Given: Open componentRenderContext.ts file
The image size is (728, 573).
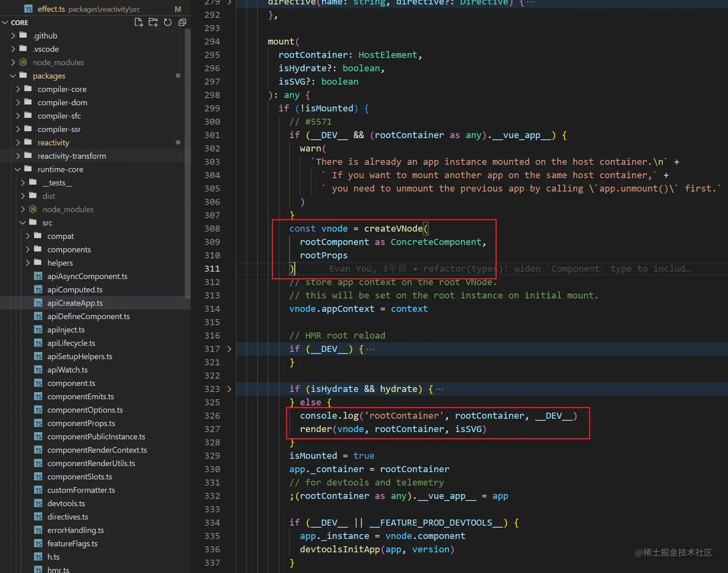Looking at the screenshot, I should coord(95,450).
